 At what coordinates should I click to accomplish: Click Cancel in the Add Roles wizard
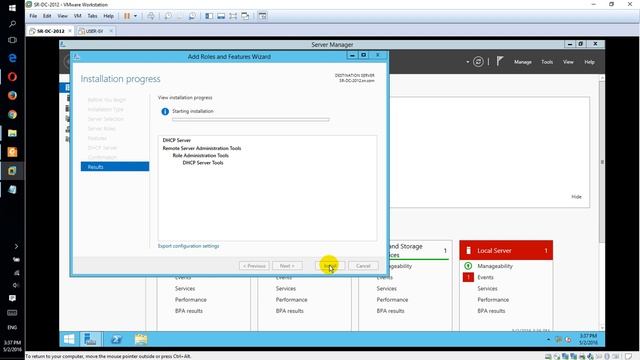363,266
